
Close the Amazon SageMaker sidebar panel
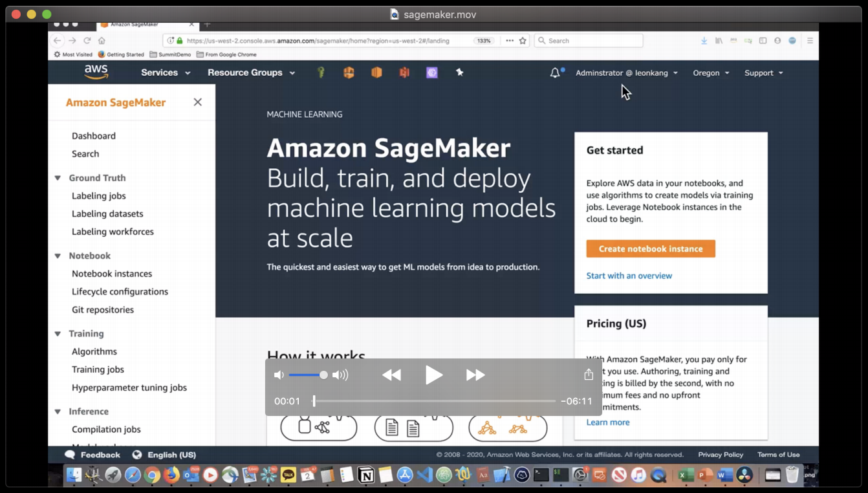[198, 102]
